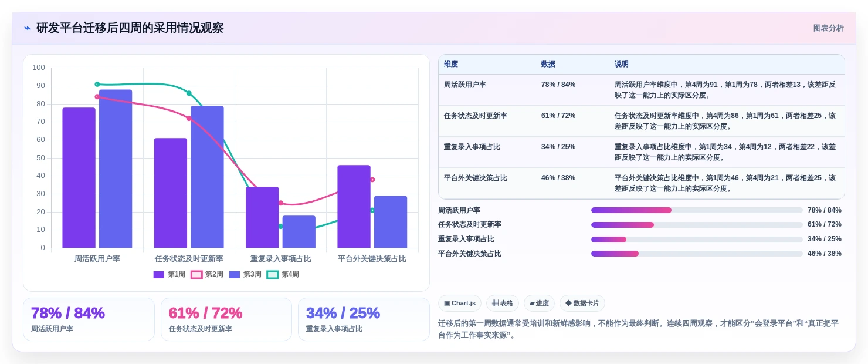Screen dimensions: 868x364
Task: Click the Chart.js tag chip
Action: point(459,303)
